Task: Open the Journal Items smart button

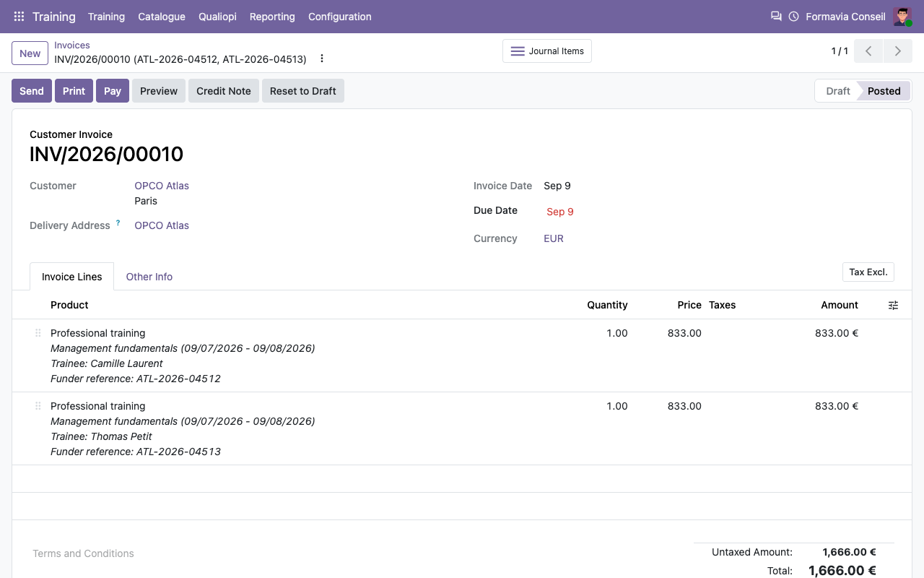Action: 547,51
